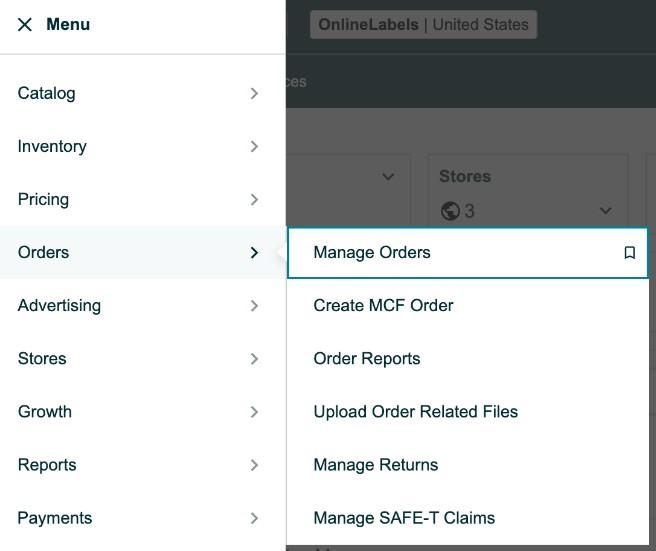This screenshot has width=656, height=551.
Task: Go to Manage Returns
Action: (x=375, y=465)
